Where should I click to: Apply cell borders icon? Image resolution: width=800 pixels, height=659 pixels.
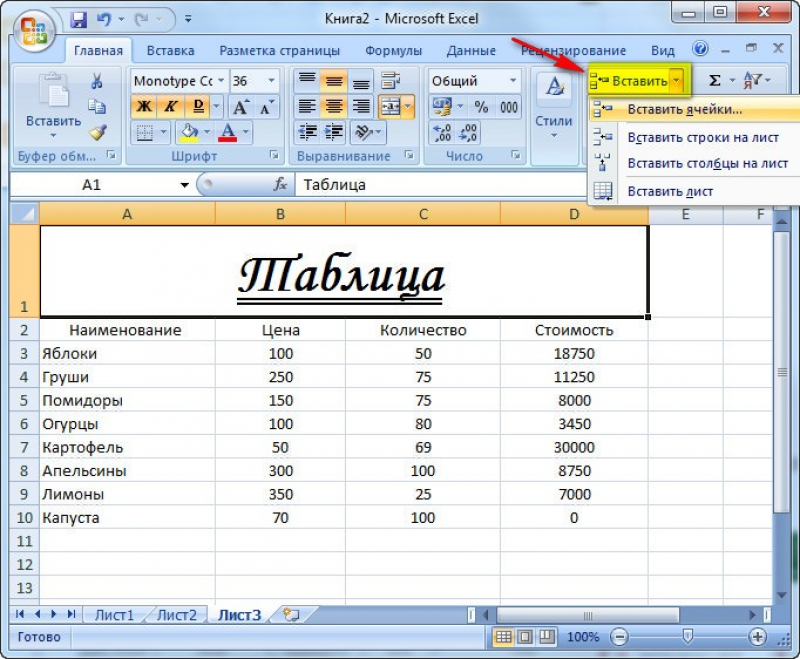pyautogui.click(x=145, y=133)
